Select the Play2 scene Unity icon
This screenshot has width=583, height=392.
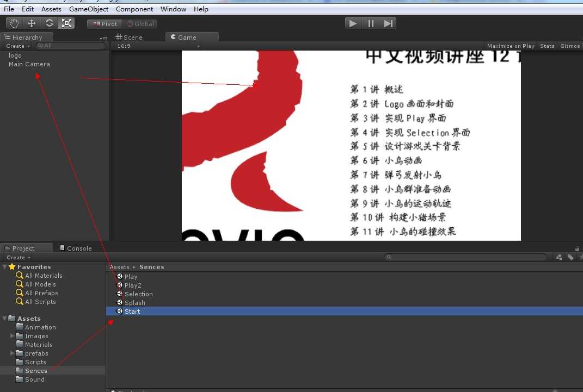tap(119, 285)
